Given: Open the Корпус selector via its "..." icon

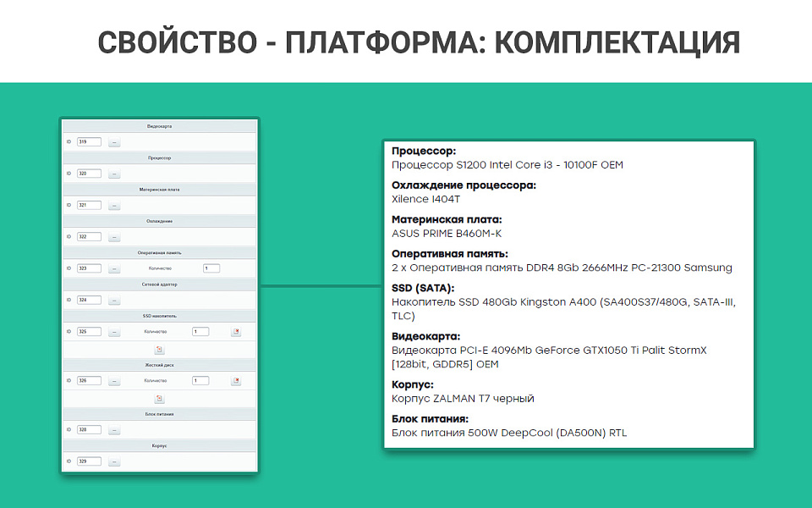Looking at the screenshot, I should click(x=116, y=461).
